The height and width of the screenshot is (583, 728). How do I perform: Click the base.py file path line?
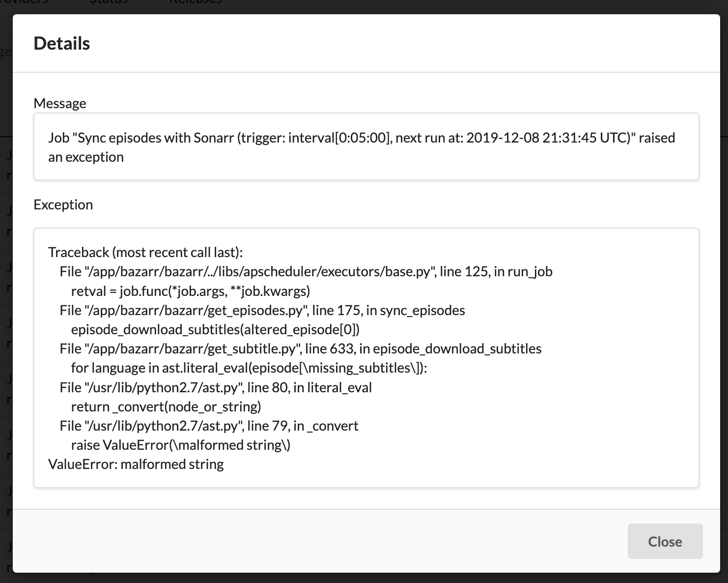pos(306,271)
